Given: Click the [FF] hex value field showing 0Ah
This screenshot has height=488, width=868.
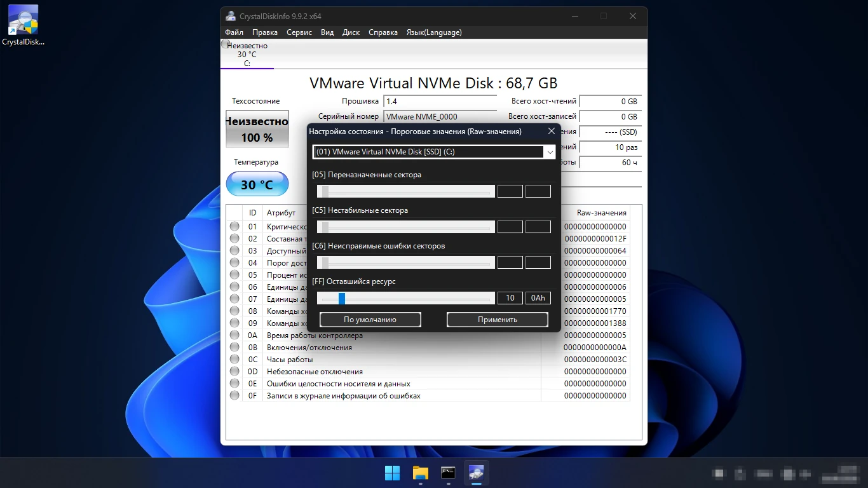Looking at the screenshot, I should point(538,298).
